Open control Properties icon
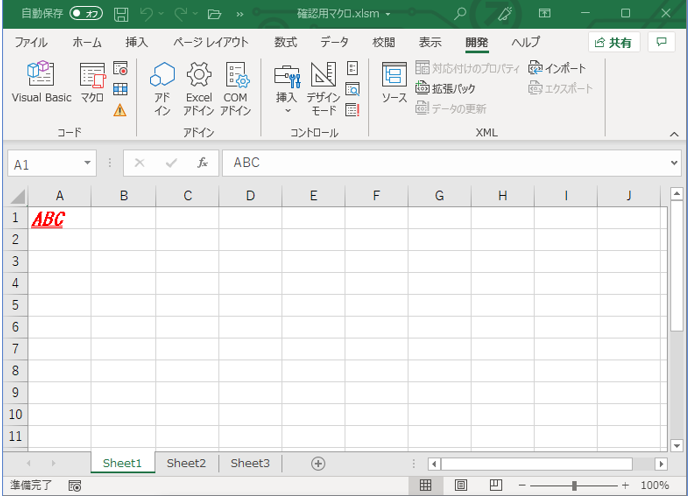Image resolution: width=688 pixels, height=496 pixels. pyautogui.click(x=352, y=68)
